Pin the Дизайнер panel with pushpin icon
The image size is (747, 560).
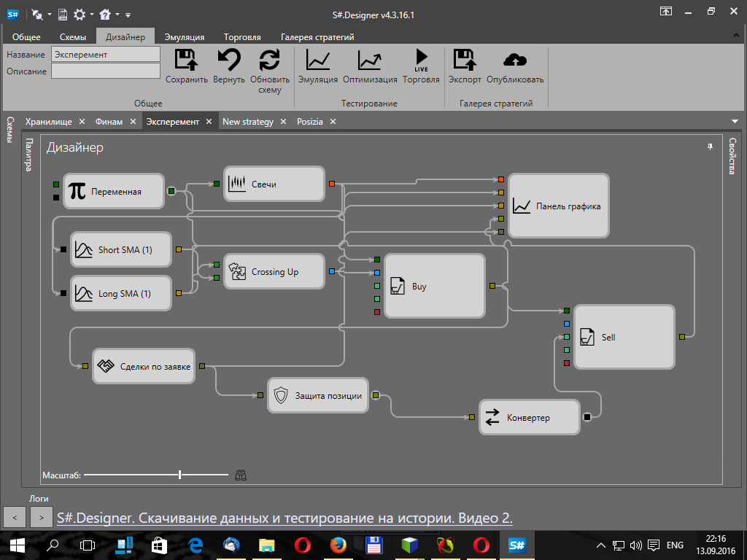(x=710, y=147)
